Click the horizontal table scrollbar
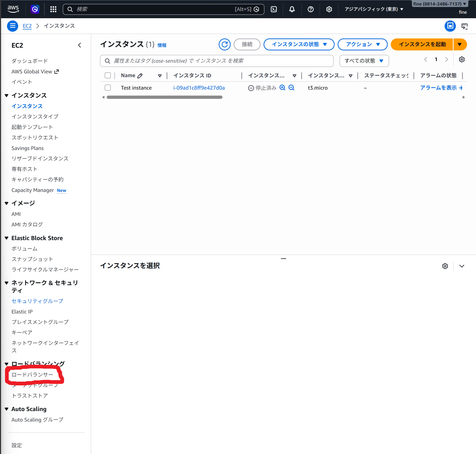The width and height of the screenshot is (476, 454). [165, 97]
